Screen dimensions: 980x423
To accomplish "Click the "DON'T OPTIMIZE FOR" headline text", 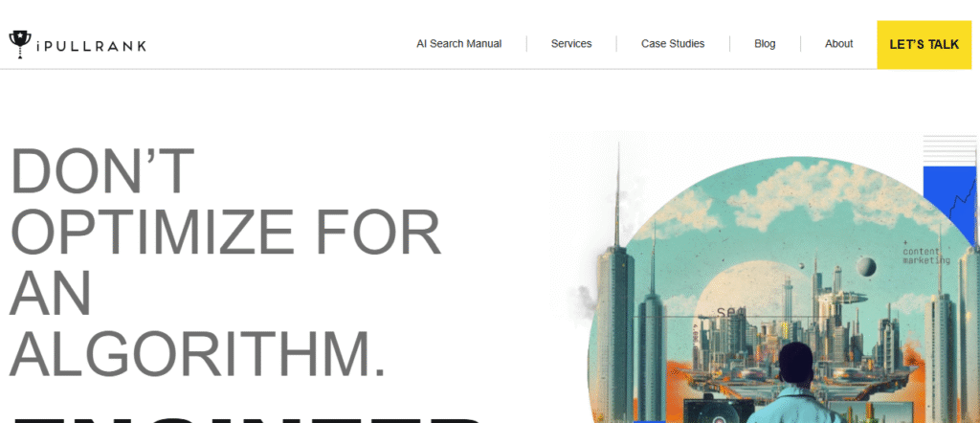I will (x=226, y=201).
